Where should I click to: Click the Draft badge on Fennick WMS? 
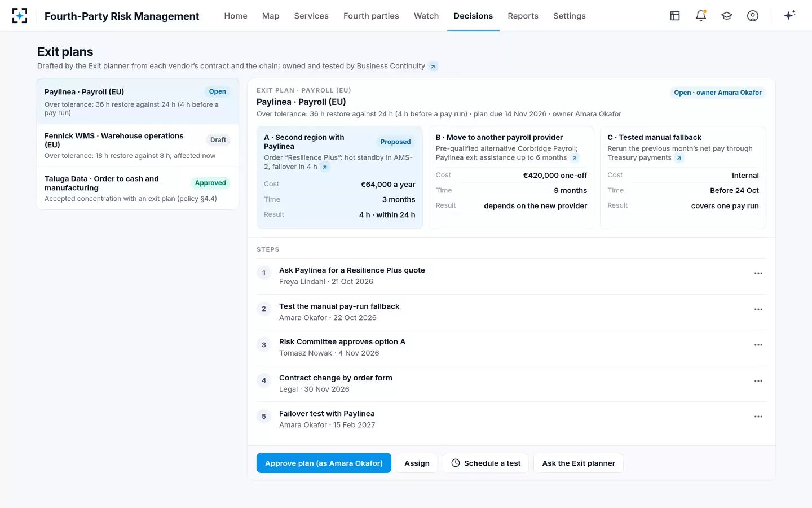218,140
